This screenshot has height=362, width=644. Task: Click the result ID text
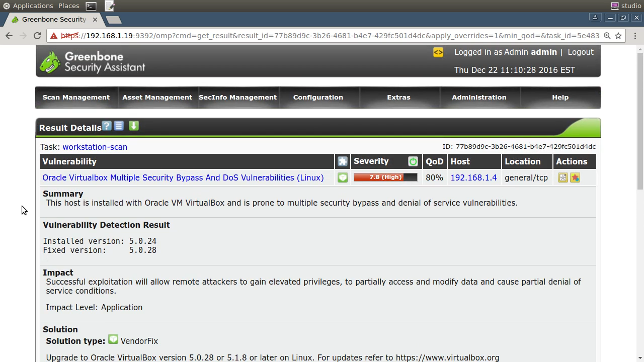point(519,146)
